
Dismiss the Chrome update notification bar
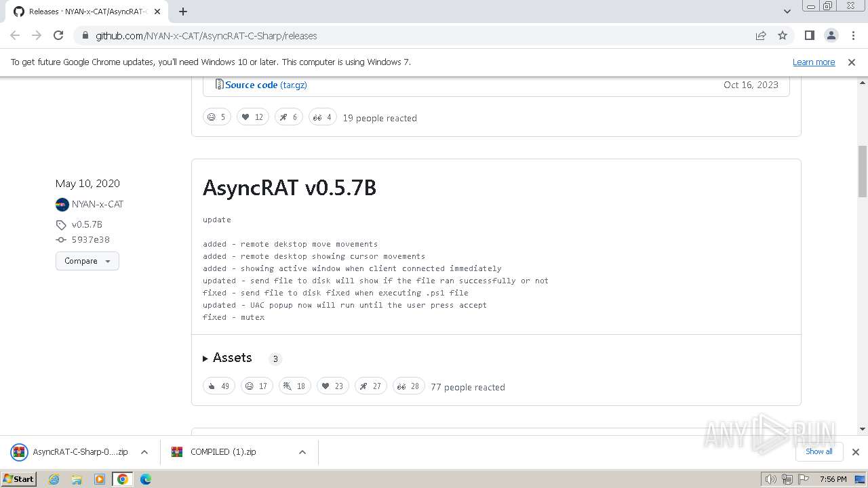click(x=852, y=62)
